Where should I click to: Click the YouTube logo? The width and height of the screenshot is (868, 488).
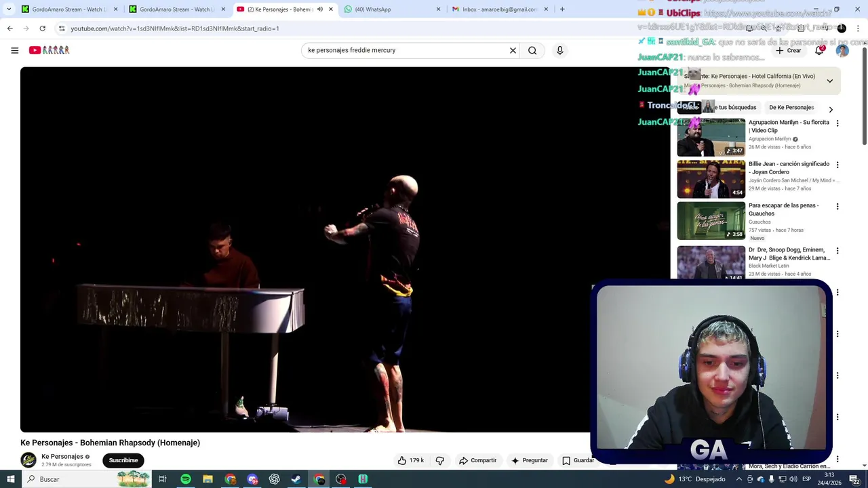pos(49,50)
